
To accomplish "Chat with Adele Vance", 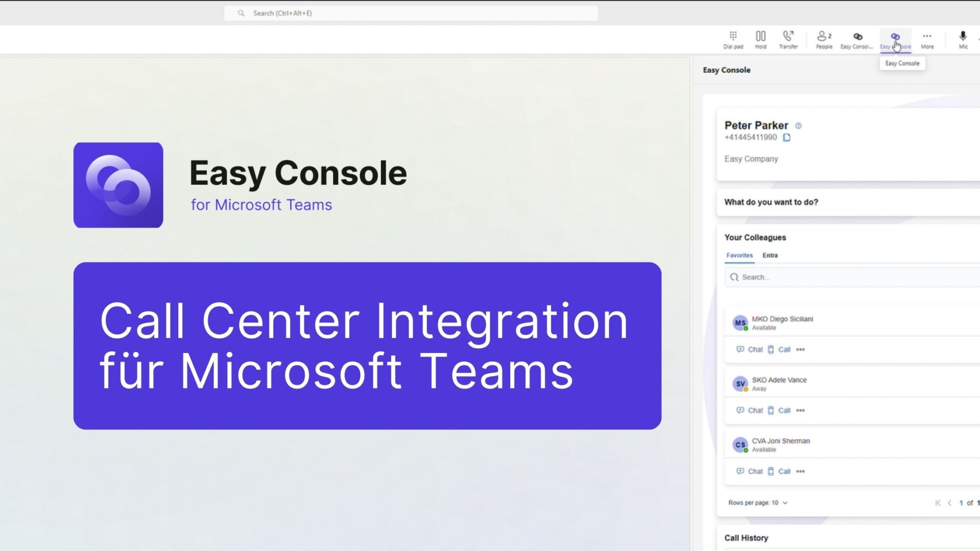I will click(750, 410).
